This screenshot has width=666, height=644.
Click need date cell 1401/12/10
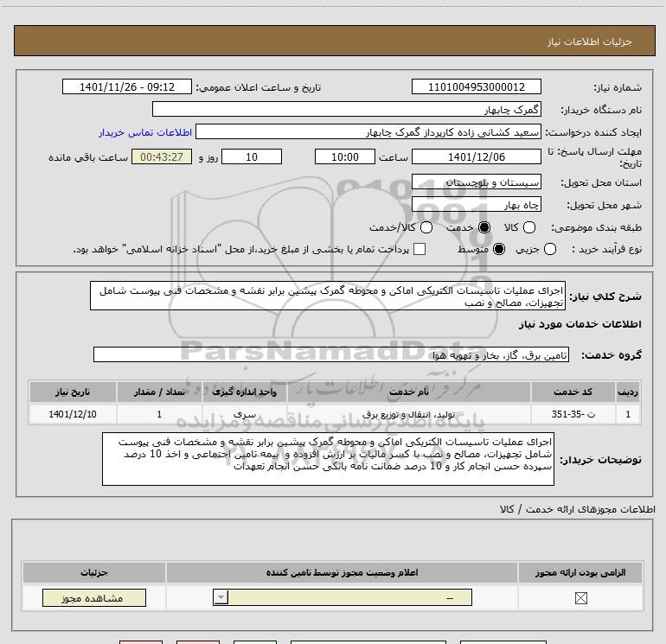click(73, 414)
